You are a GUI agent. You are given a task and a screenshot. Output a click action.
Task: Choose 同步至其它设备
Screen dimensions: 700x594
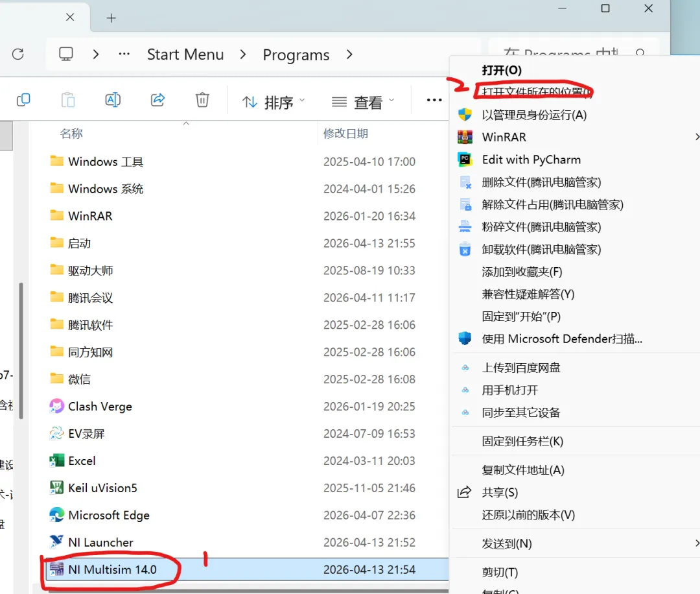coord(521,412)
